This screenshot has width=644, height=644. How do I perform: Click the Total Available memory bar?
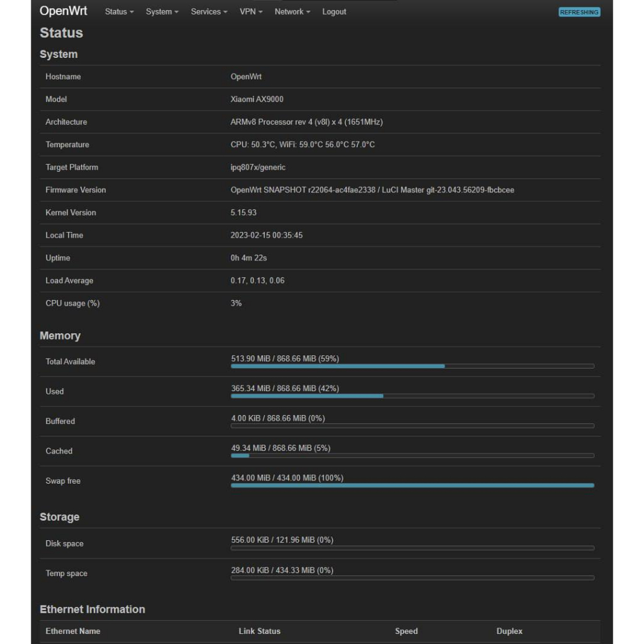click(x=412, y=365)
